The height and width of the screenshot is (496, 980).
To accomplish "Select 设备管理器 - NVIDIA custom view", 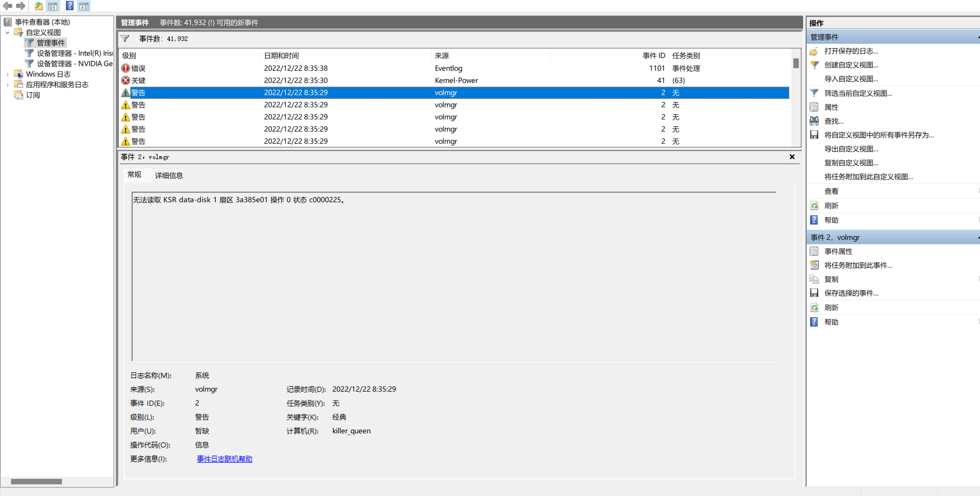I will click(x=75, y=64).
